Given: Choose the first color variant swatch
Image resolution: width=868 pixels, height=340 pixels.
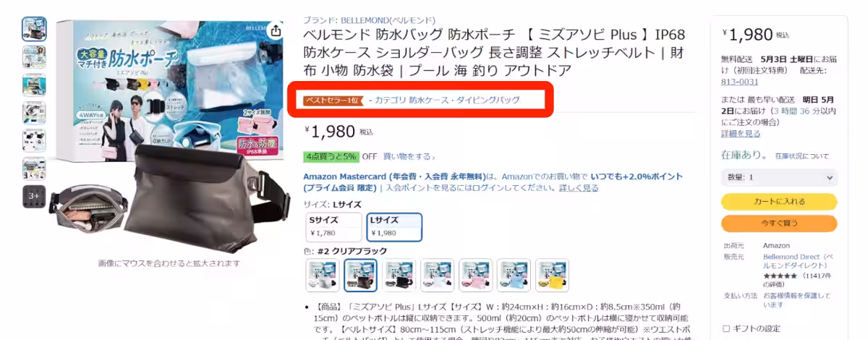Looking at the screenshot, I should [x=323, y=276].
